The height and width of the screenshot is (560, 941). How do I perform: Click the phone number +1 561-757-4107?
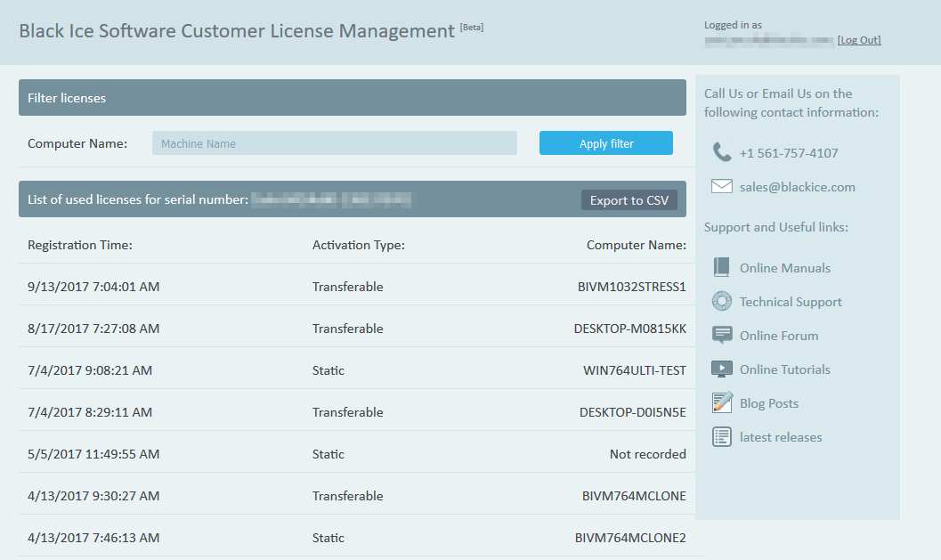point(789,153)
